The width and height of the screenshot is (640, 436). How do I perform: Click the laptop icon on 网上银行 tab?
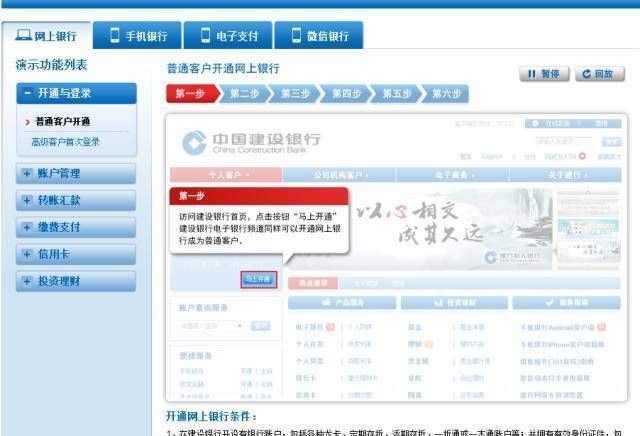[x=23, y=35]
